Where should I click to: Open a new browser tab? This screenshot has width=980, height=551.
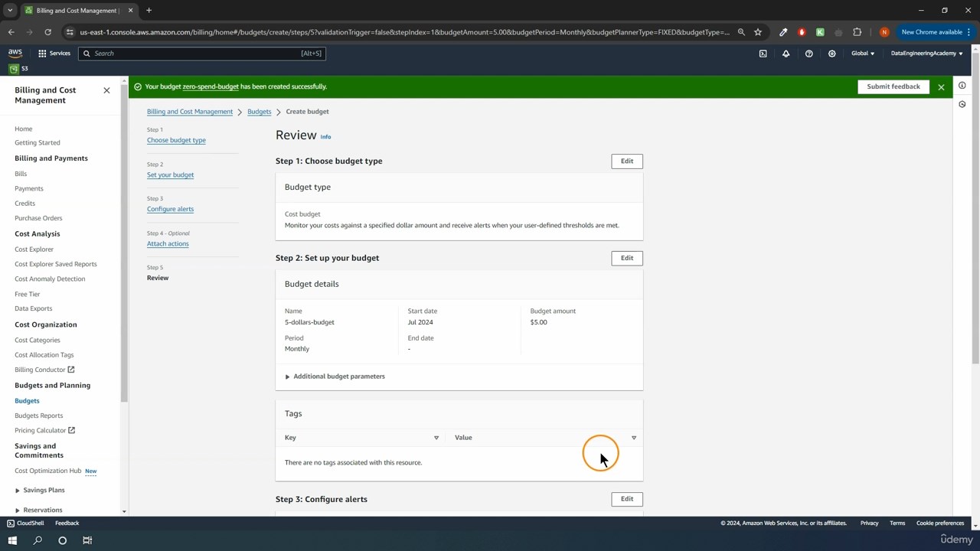[149, 11]
